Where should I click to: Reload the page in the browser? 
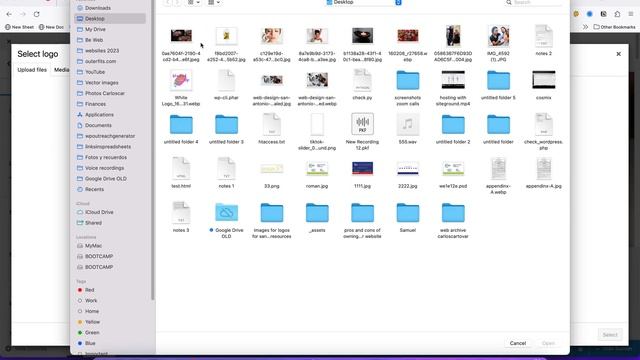tap(36, 14)
